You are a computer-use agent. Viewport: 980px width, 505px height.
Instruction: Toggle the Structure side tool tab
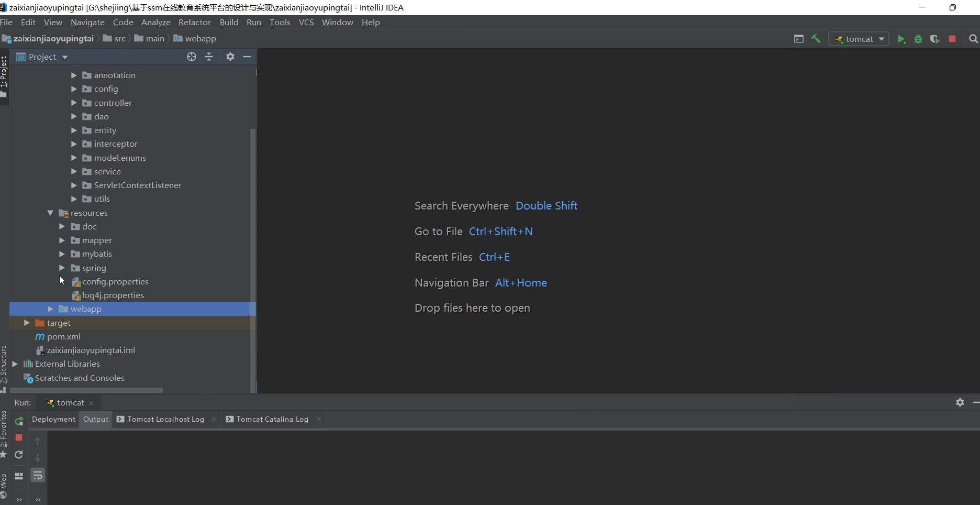(x=4, y=368)
